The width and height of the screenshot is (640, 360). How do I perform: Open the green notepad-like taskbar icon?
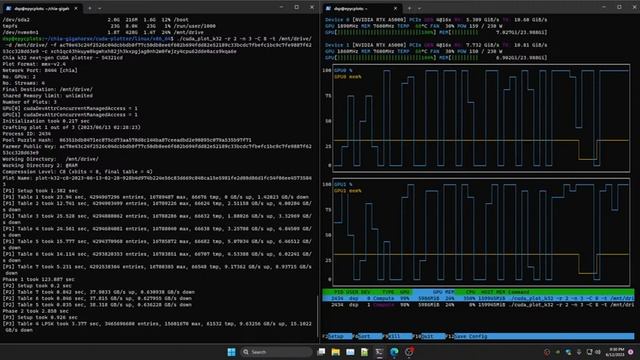coord(364,352)
